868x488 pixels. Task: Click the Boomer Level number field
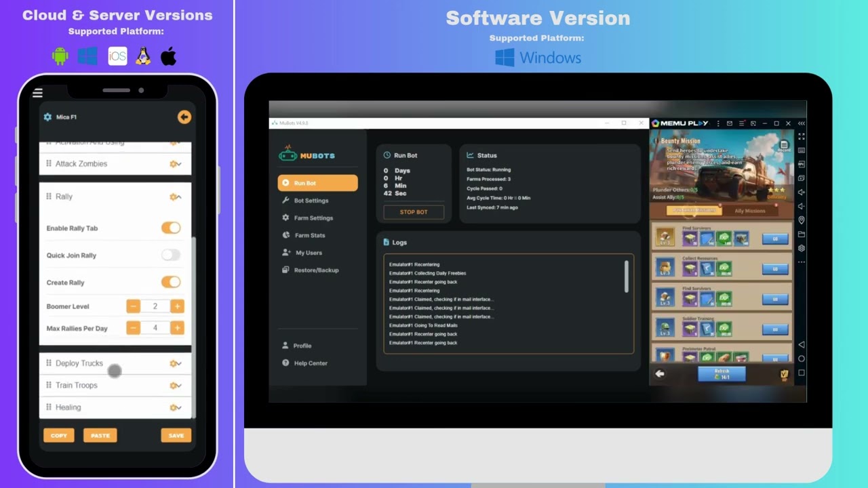point(155,306)
